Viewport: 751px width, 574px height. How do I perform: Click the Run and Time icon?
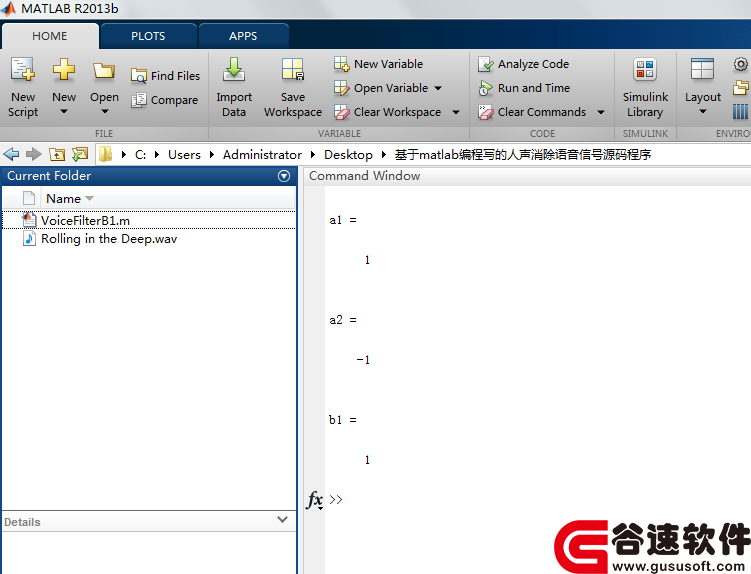[x=486, y=88]
